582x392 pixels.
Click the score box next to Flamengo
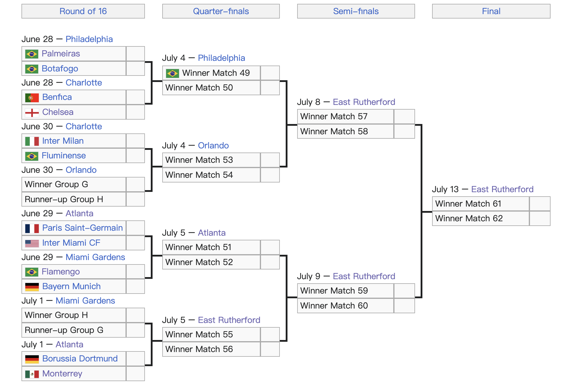(x=135, y=272)
